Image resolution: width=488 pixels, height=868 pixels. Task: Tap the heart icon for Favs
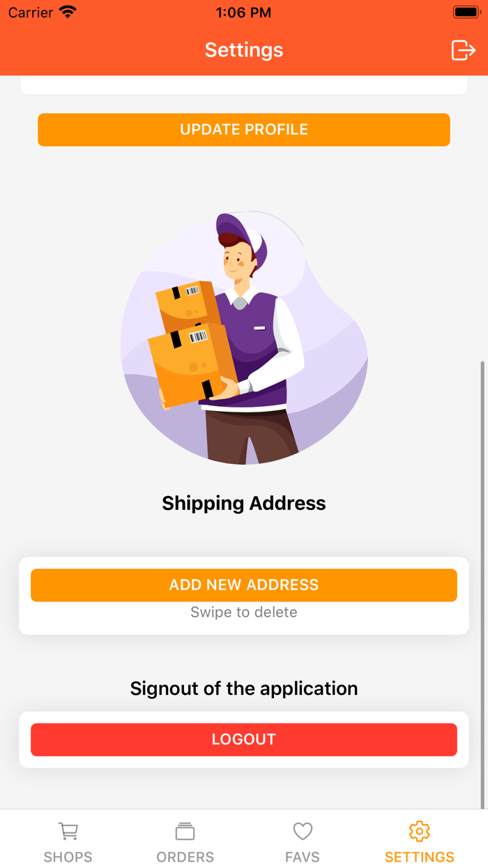click(303, 831)
